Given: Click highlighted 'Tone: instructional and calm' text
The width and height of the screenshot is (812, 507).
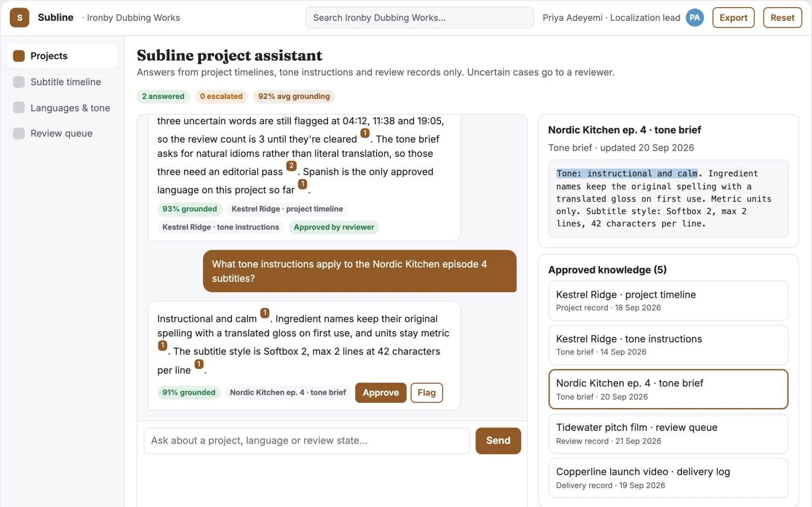Looking at the screenshot, I should [627, 174].
